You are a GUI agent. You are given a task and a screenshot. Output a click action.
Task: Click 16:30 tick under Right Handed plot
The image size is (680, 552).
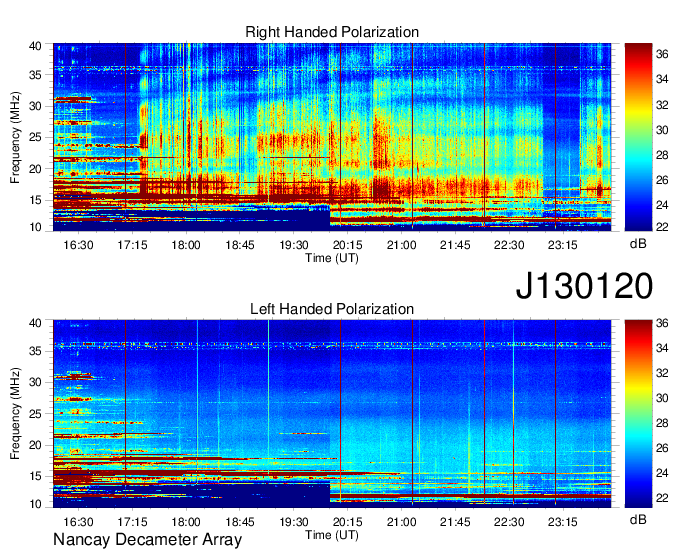(x=78, y=245)
